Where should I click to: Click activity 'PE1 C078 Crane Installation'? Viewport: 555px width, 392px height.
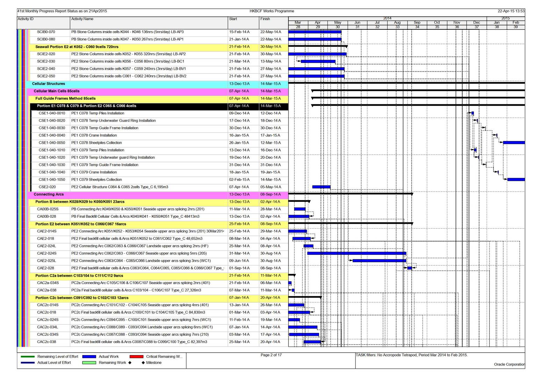click(x=94, y=135)
